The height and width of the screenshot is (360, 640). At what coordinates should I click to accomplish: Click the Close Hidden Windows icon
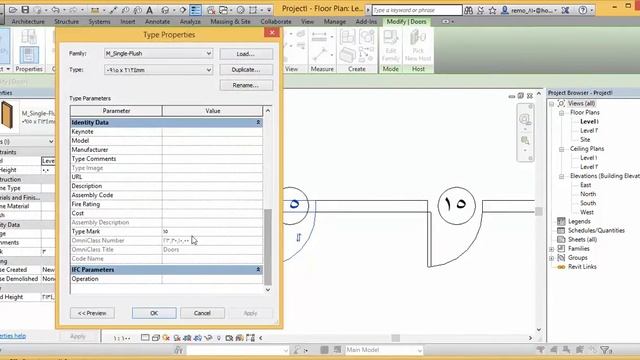211,10
